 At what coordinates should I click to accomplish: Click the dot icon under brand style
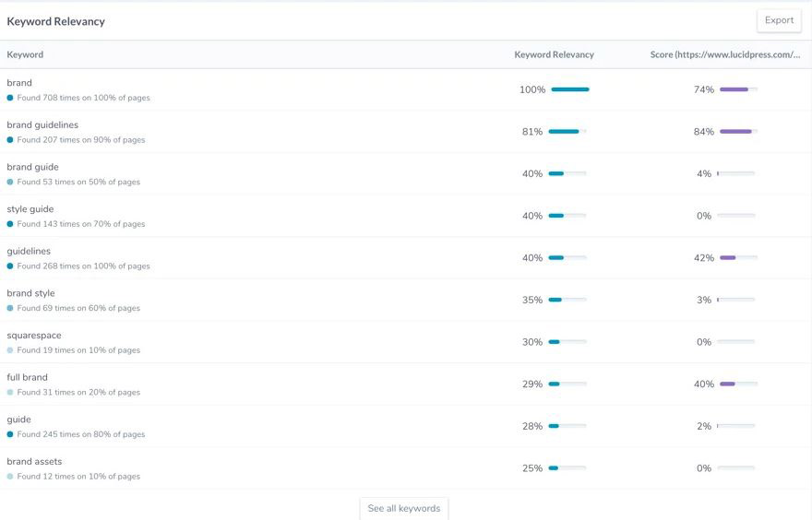tap(10, 309)
